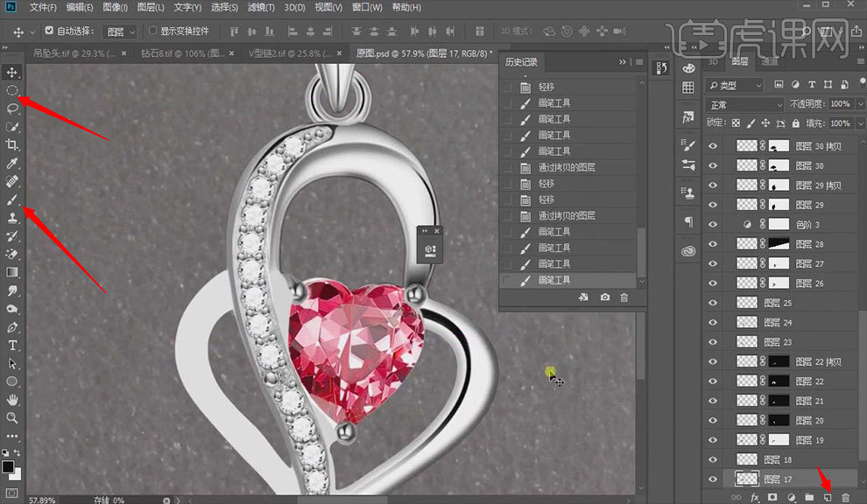The image size is (867, 504).
Task: Delete layer using trash icon in Layers panel
Action: 846,497
